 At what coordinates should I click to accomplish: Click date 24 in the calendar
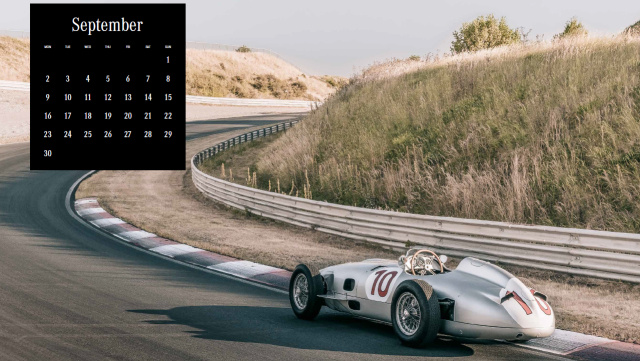pos(68,134)
